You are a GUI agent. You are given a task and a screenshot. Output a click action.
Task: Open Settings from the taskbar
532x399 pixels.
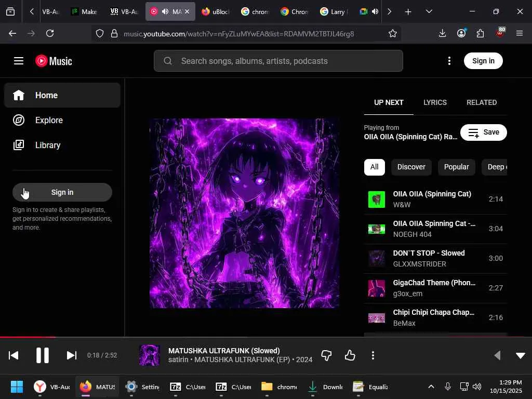click(x=142, y=387)
